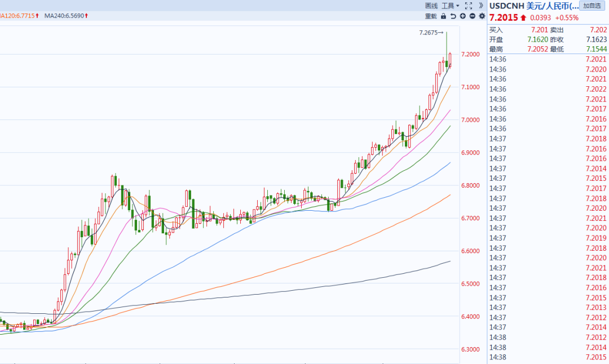Toggle full-screen chart view icon
Image resolution: width=609 pixels, height=364 pixels.
(x=469, y=6)
